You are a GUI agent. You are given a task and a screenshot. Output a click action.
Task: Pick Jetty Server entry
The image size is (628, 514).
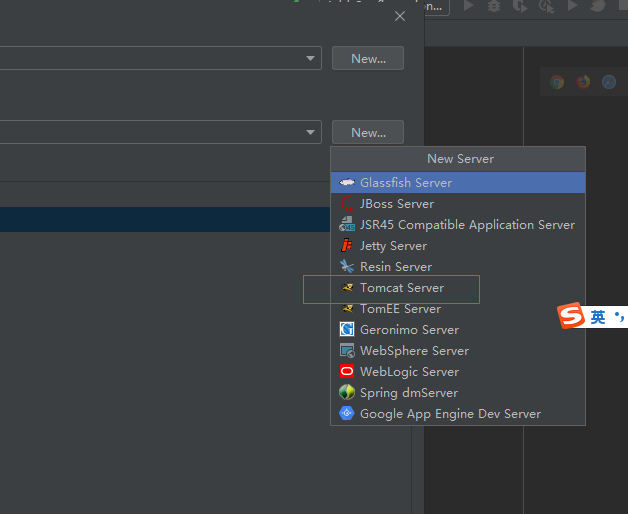pyautogui.click(x=458, y=246)
